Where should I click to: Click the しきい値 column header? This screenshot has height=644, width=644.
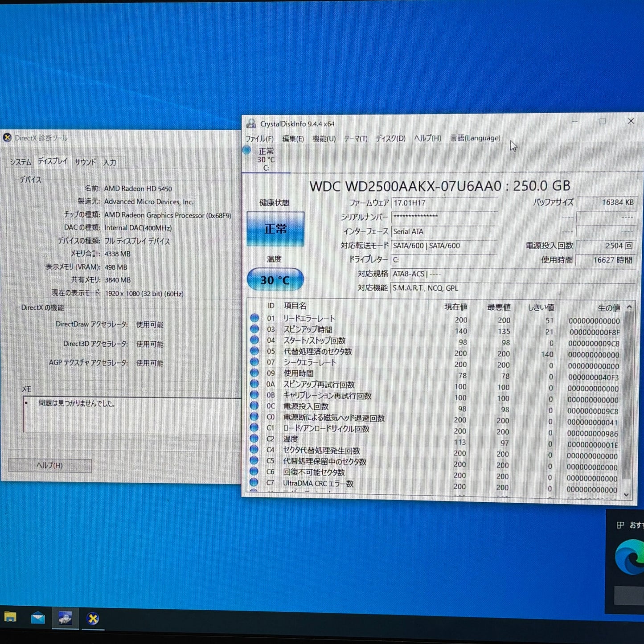point(541,308)
